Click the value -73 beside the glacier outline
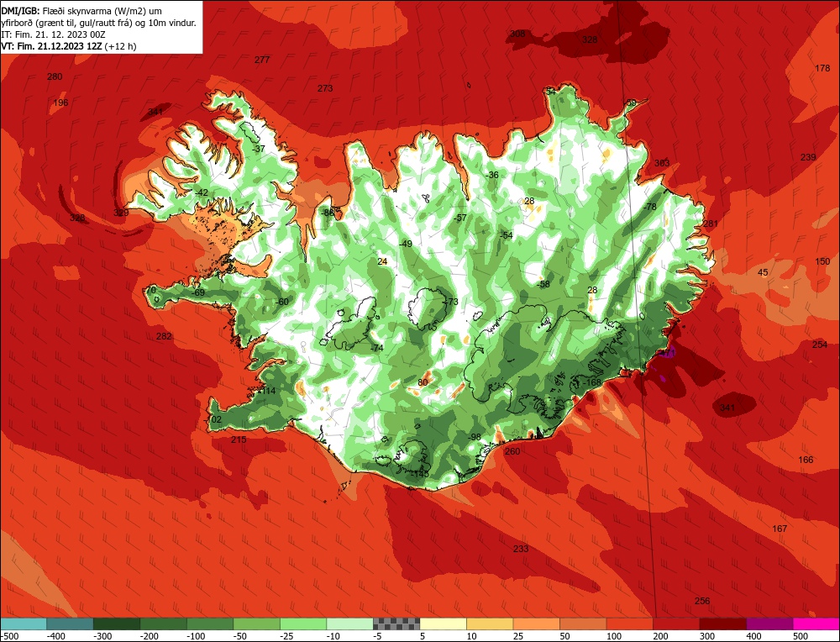This screenshot has height=642, width=840. point(452,302)
